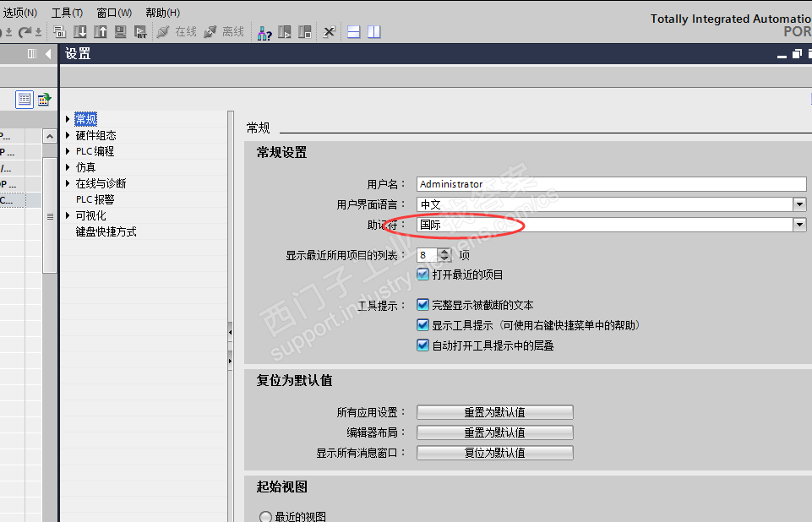812x522 pixels.
Task: Collapse project tree with left arrow
Action: click(x=48, y=53)
